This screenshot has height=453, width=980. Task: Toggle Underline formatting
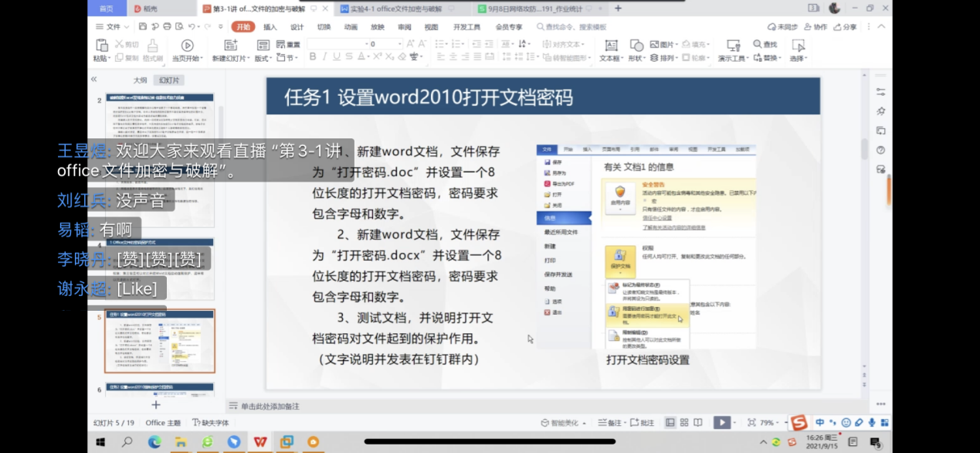coord(337,57)
